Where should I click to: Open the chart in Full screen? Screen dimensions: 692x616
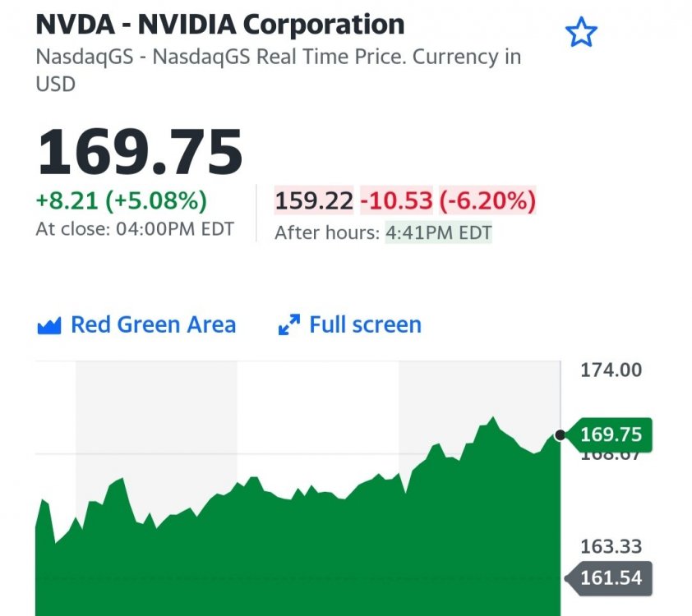pyautogui.click(x=365, y=325)
